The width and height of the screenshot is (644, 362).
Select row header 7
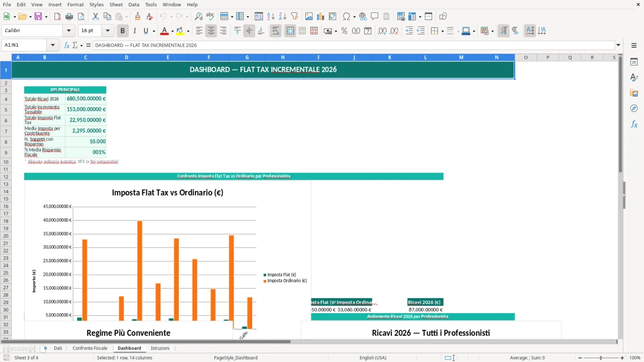point(5,131)
